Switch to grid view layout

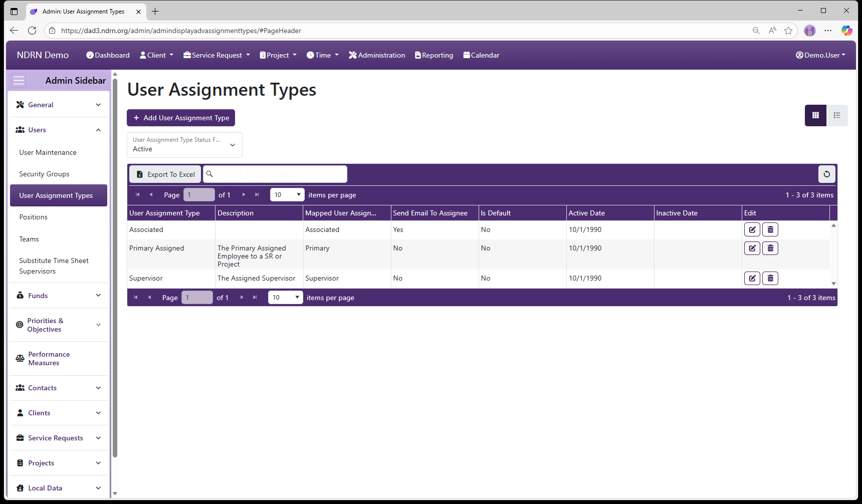point(815,115)
